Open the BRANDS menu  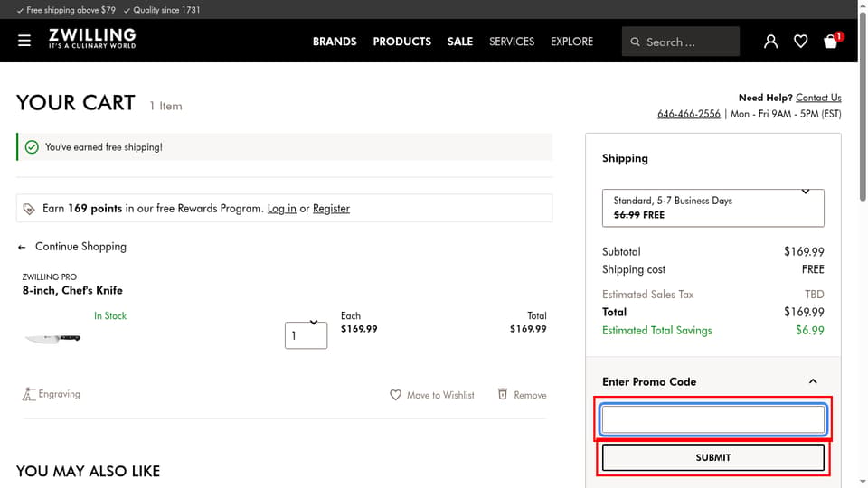click(x=335, y=42)
